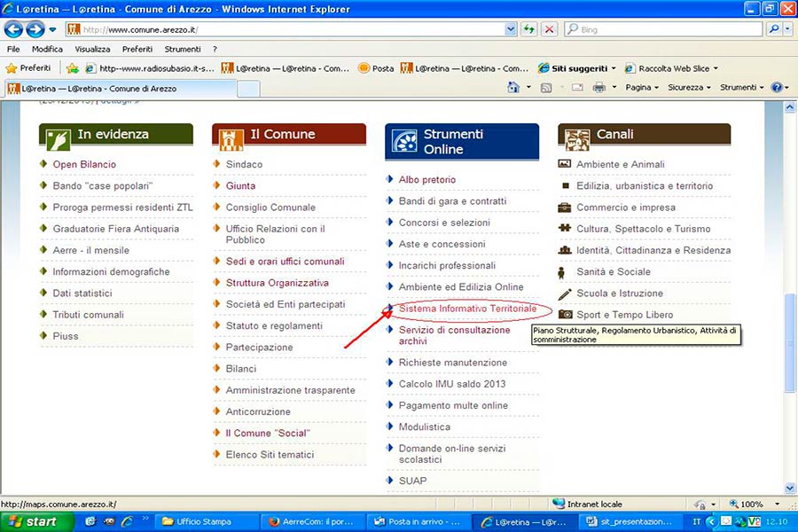This screenshot has width=798, height=532.
Task: Open Struttura Organizzativa link
Action: coord(278,283)
